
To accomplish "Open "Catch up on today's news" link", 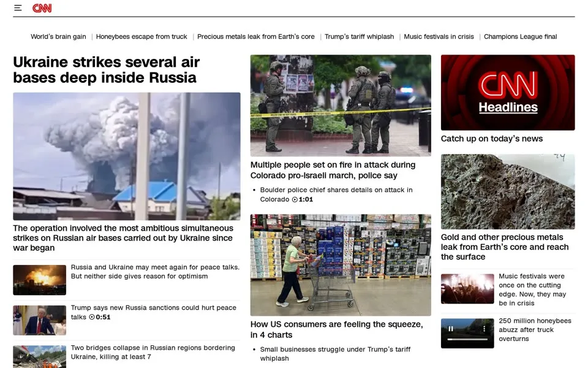I will click(x=492, y=139).
